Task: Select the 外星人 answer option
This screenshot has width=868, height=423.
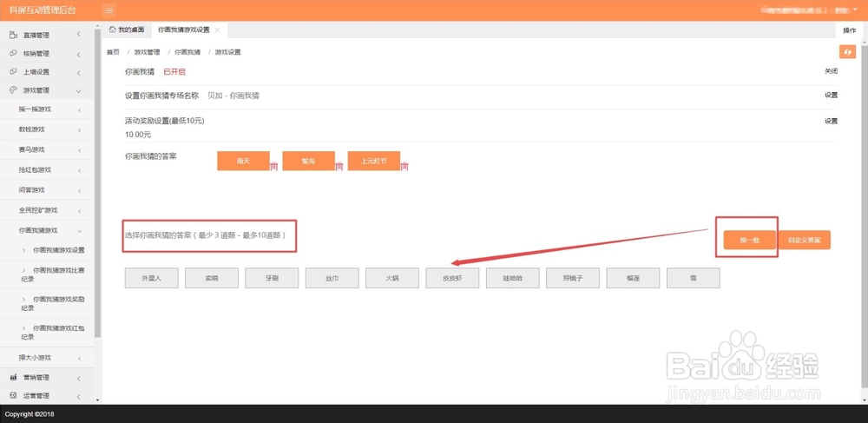Action: [151, 279]
